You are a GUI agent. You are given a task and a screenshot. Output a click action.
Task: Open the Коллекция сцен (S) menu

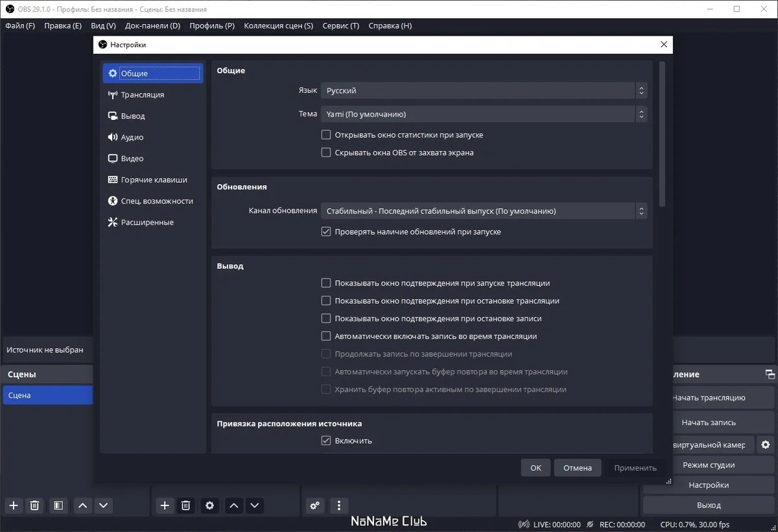pyautogui.click(x=278, y=26)
